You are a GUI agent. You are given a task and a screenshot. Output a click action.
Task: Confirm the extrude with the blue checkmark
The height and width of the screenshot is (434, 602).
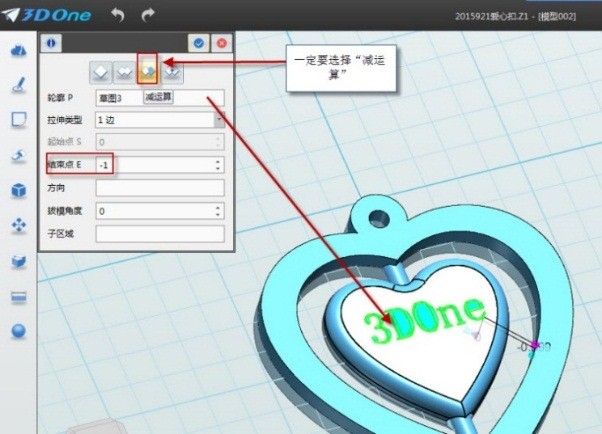click(199, 43)
